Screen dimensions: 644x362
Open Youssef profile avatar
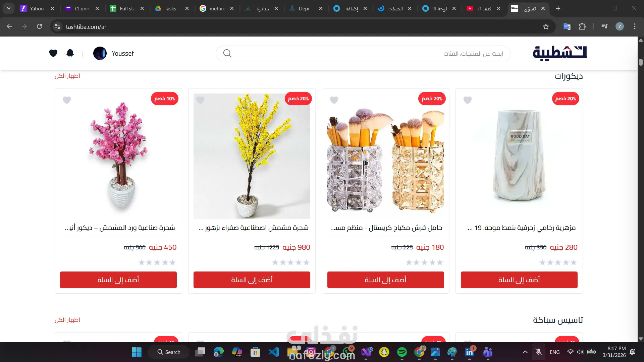(100, 53)
